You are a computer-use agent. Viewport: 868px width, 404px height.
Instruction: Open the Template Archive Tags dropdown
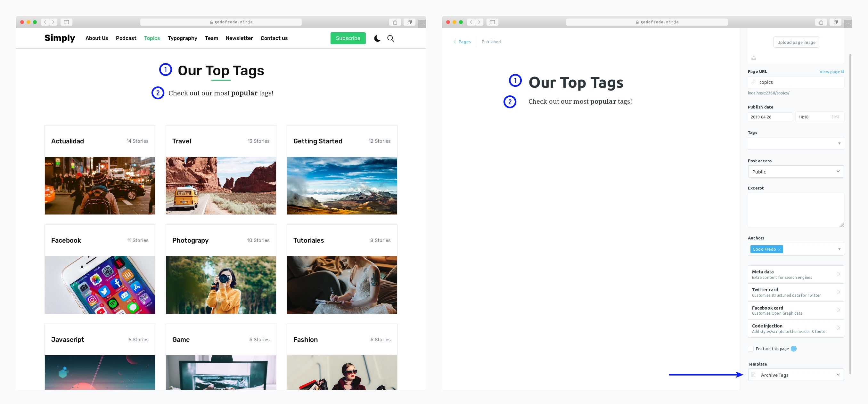coord(796,375)
